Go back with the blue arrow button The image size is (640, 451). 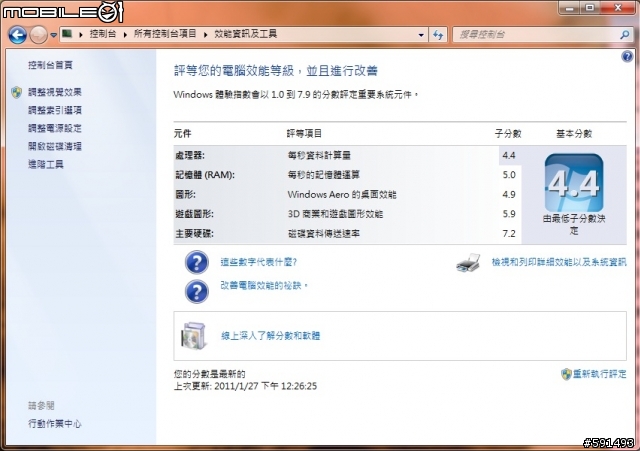(x=18, y=35)
